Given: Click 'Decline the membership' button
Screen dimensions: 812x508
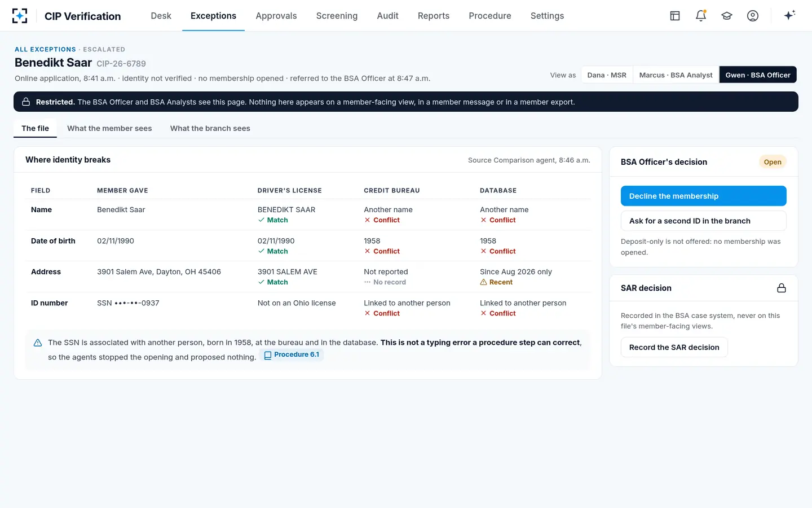Looking at the screenshot, I should click(x=704, y=196).
